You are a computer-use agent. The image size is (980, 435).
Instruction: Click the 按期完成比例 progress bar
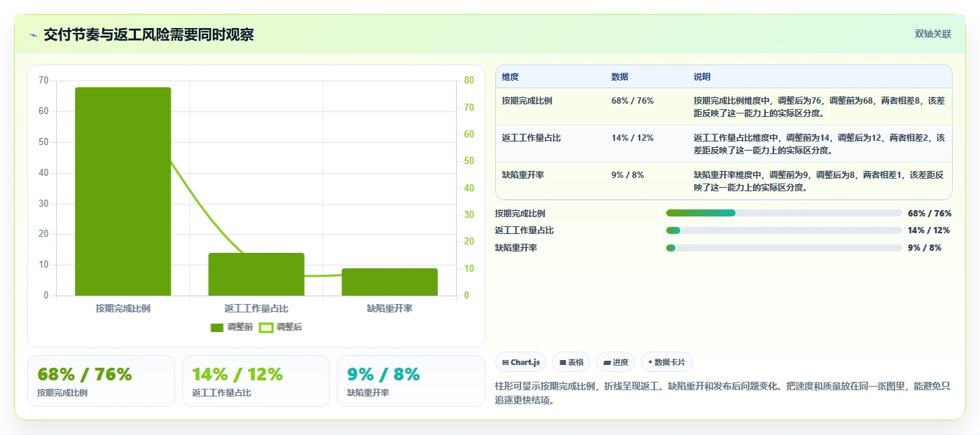[x=784, y=213]
